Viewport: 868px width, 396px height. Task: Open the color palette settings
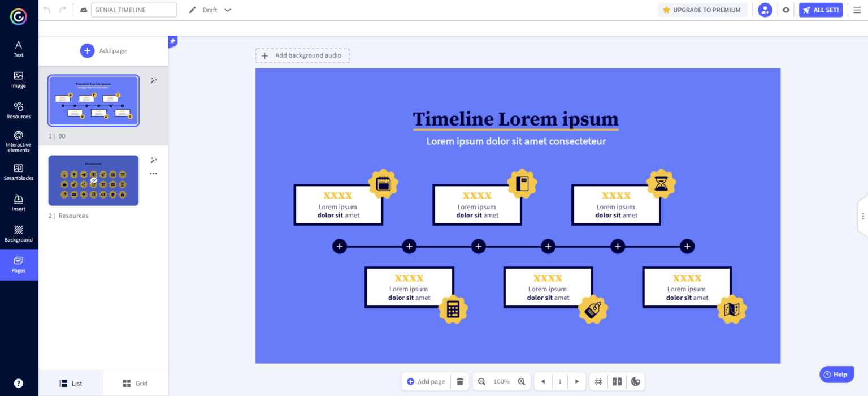click(x=636, y=381)
